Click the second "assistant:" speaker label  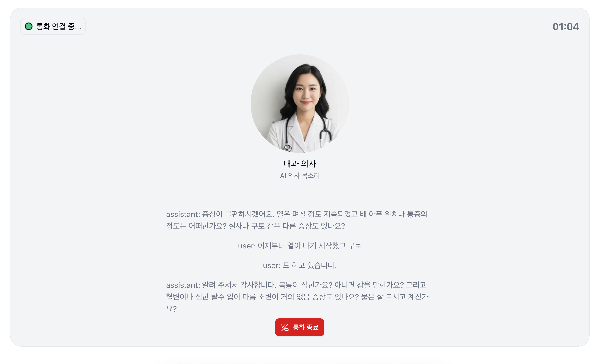tap(183, 285)
